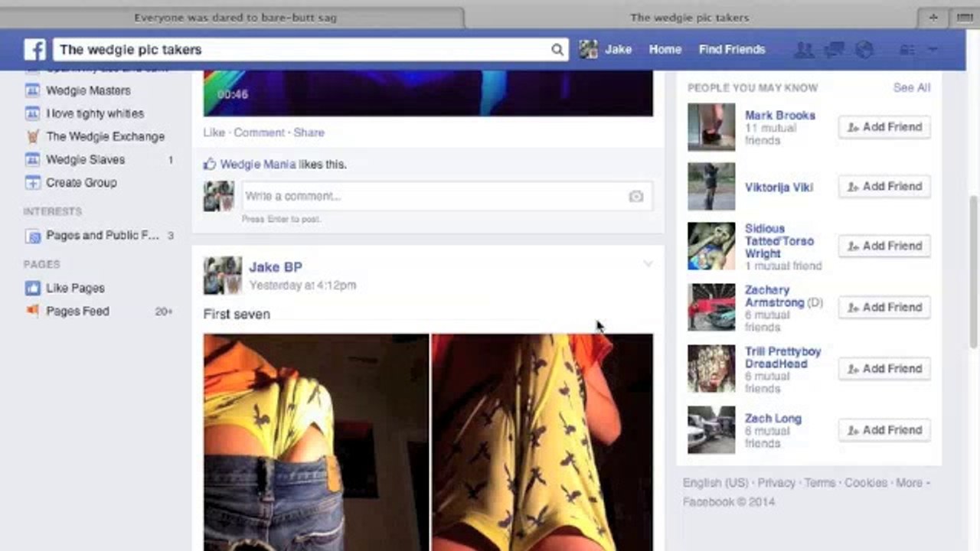The height and width of the screenshot is (551, 980).
Task: Open Wedgie Slaves group
Action: click(x=85, y=159)
